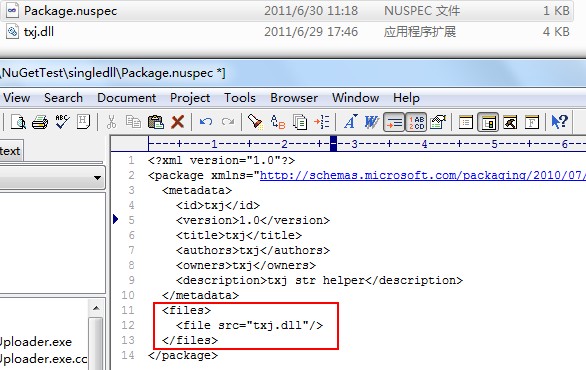
Task: Place cursor on <version>1.0</version> line
Action: (253, 220)
